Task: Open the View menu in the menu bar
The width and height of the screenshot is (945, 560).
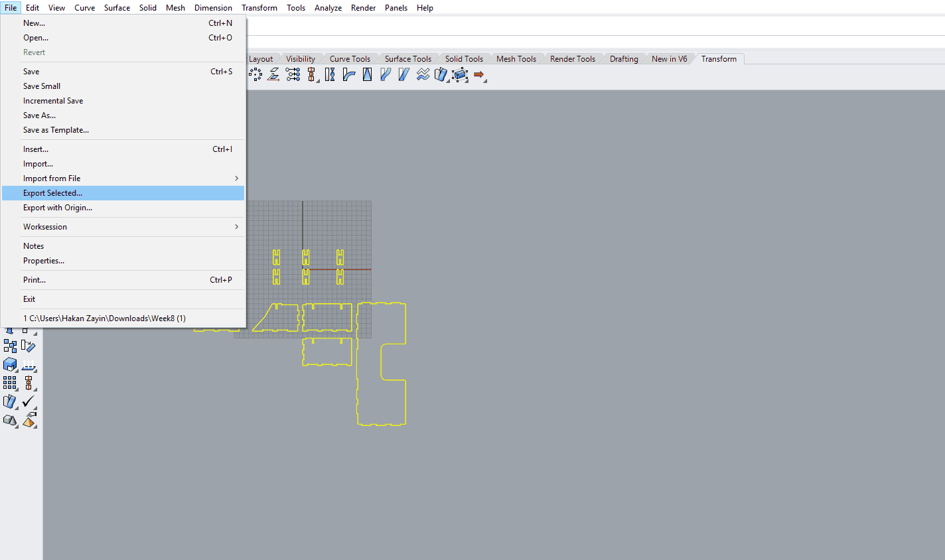Action: [57, 8]
